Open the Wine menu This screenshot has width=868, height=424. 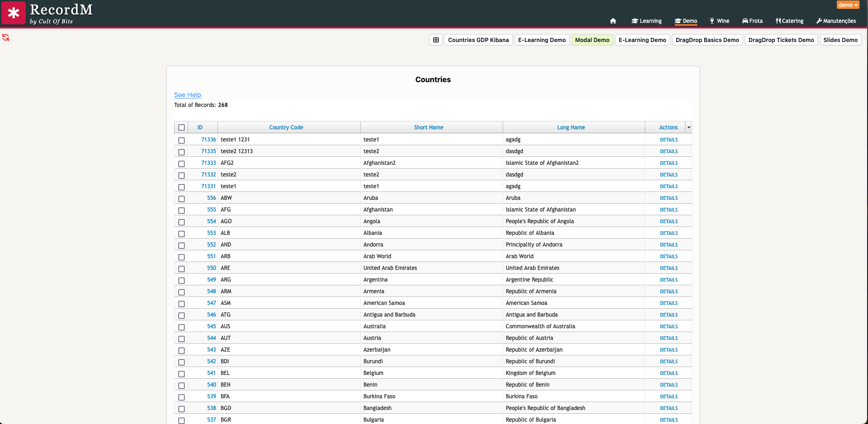720,21
